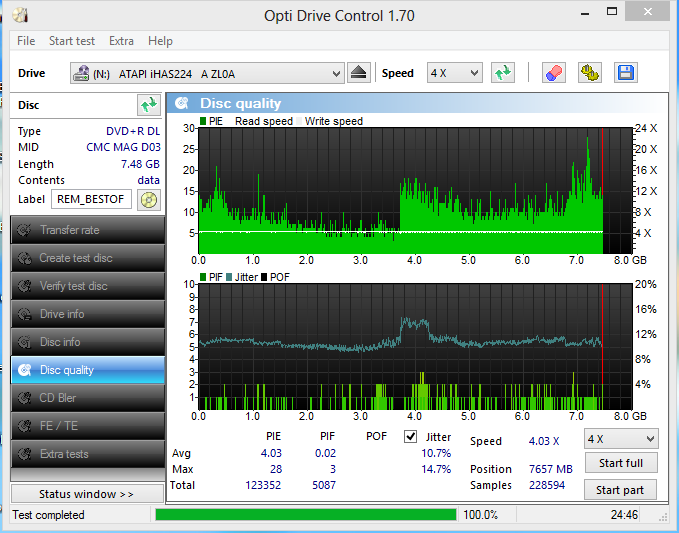679x533 pixels.
Task: Open the Extra menu
Action: tap(121, 41)
